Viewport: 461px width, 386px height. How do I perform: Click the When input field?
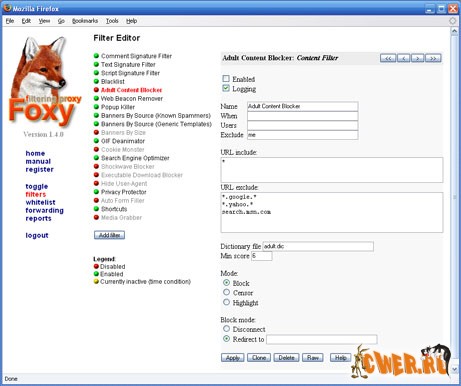pos(303,116)
